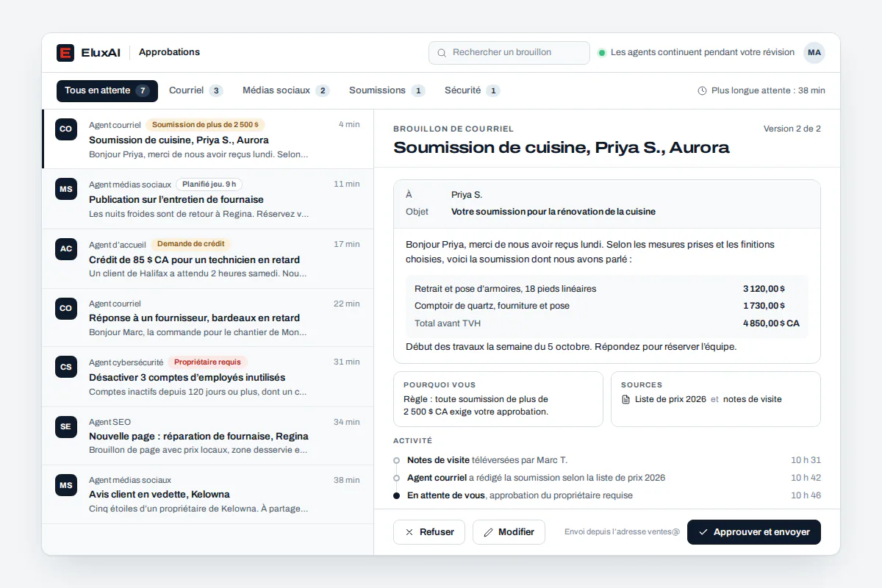882x588 pixels.
Task: Click the 3 120,00 $ amount
Action: (764, 289)
